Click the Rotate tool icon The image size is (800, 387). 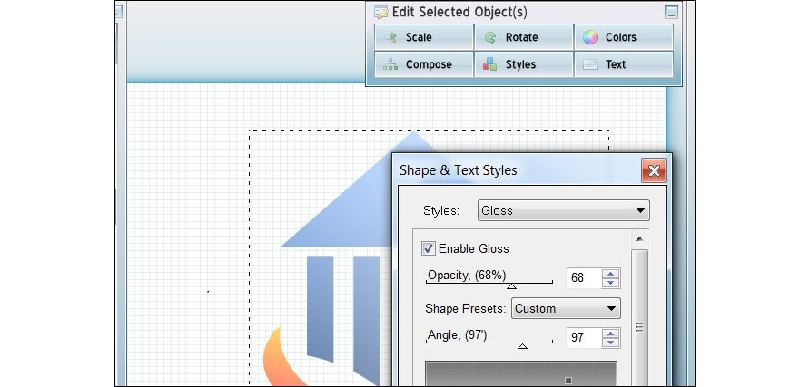(x=490, y=37)
